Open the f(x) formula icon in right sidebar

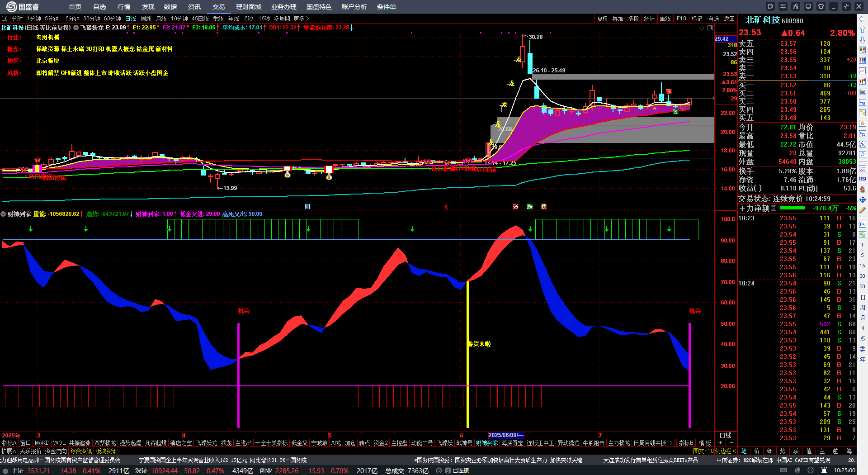coord(863,144)
